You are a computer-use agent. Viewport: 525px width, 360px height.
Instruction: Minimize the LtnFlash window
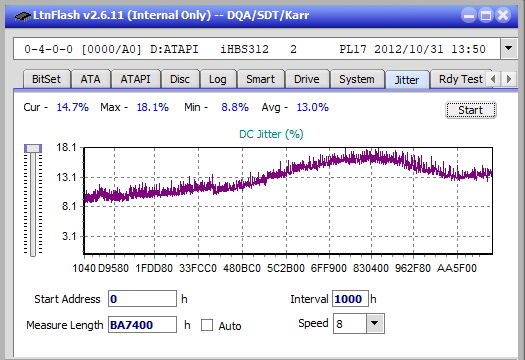pyautogui.click(x=469, y=15)
